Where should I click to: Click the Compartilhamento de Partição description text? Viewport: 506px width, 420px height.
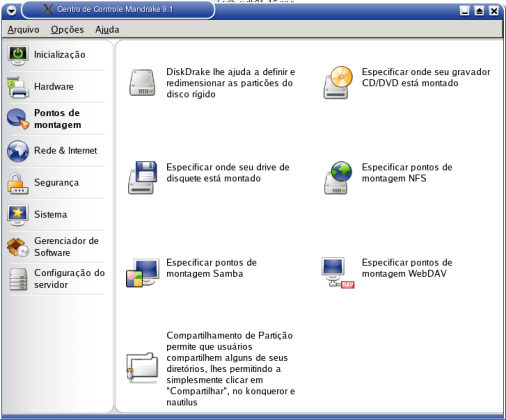point(231,369)
